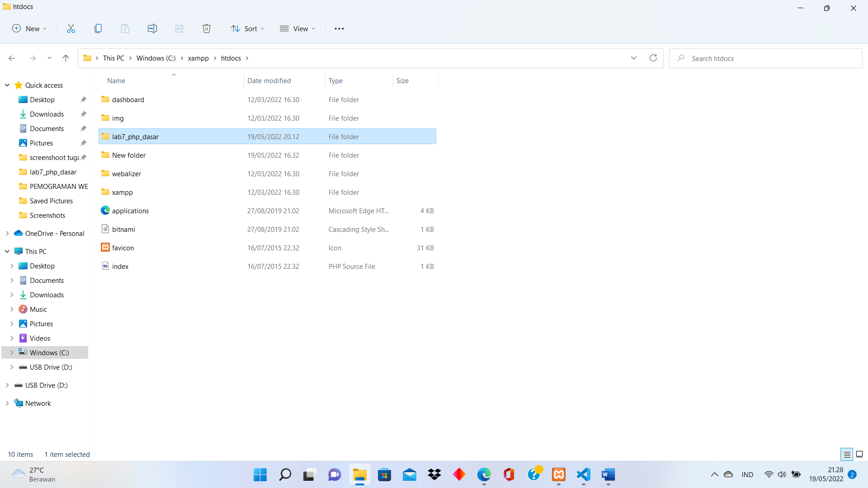
Task: Open the Sort dropdown menu
Action: [x=248, y=28]
